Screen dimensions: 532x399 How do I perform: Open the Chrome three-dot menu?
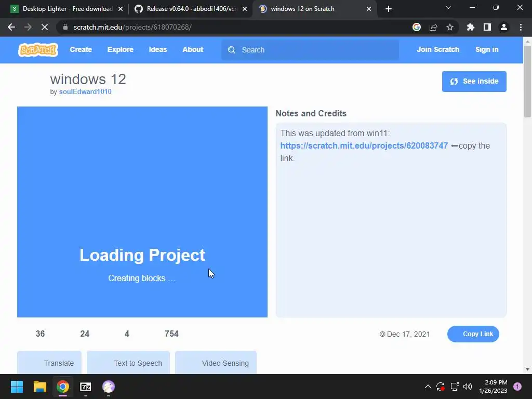pos(521,27)
